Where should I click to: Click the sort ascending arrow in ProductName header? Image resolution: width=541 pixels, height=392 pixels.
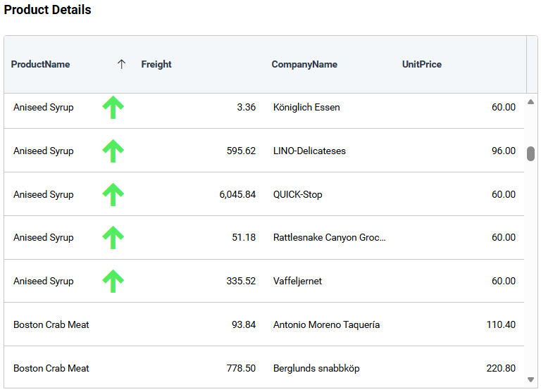(121, 64)
